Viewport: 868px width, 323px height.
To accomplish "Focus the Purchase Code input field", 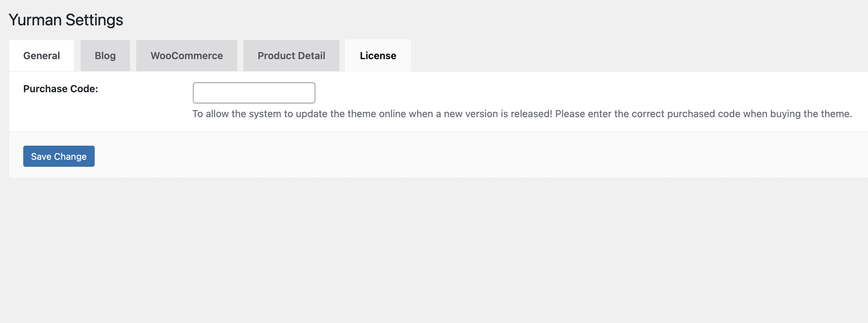I will [254, 93].
